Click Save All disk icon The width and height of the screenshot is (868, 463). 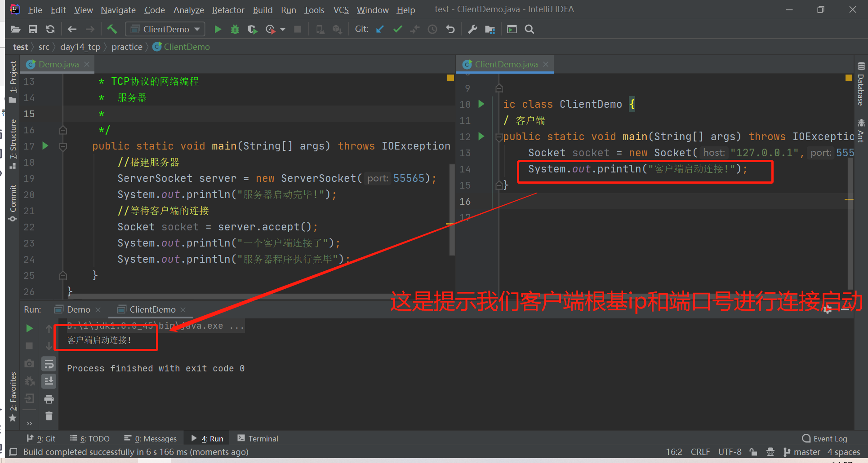click(33, 30)
